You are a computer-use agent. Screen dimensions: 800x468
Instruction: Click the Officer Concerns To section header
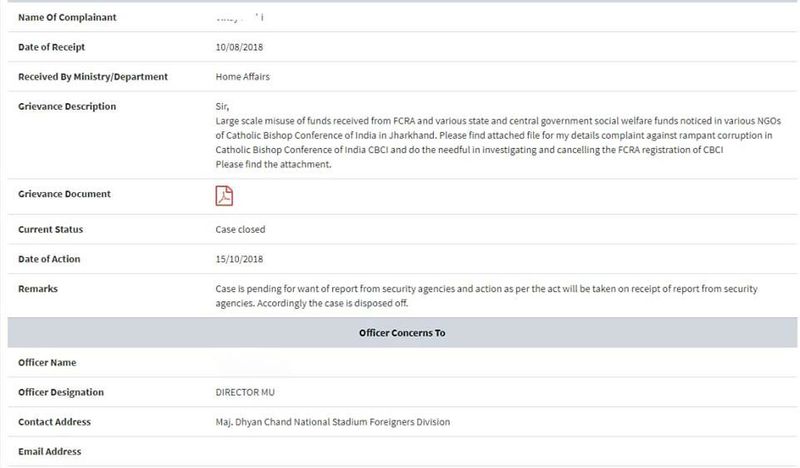(400, 333)
